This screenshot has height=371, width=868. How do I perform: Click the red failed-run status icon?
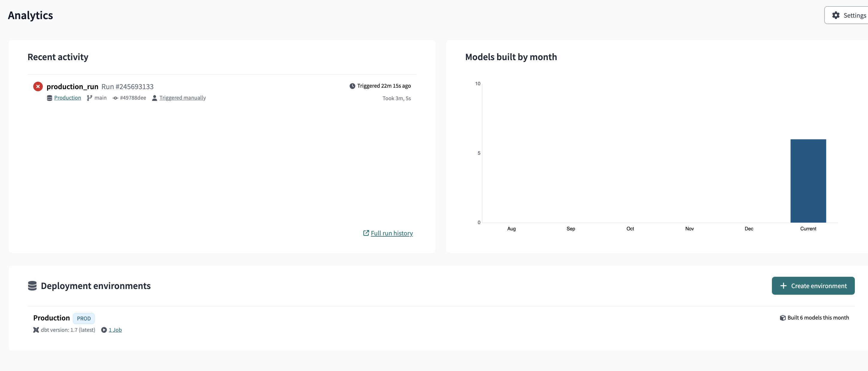tap(38, 86)
